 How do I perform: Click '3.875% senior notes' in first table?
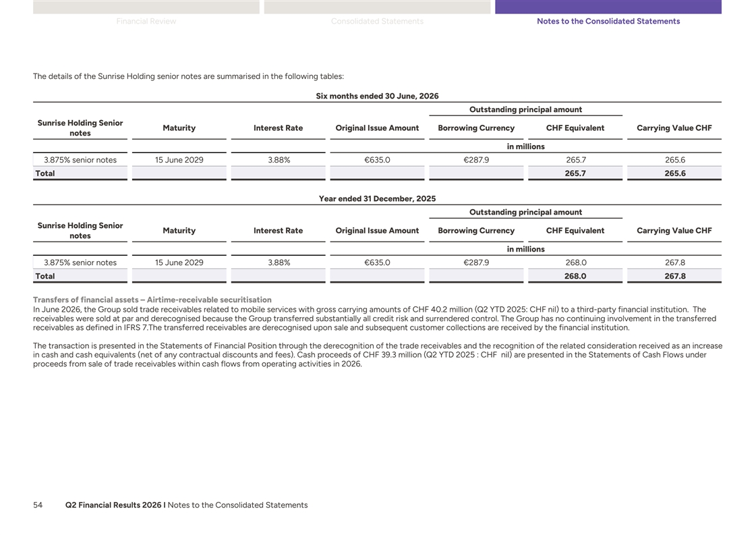pyautogui.click(x=80, y=160)
